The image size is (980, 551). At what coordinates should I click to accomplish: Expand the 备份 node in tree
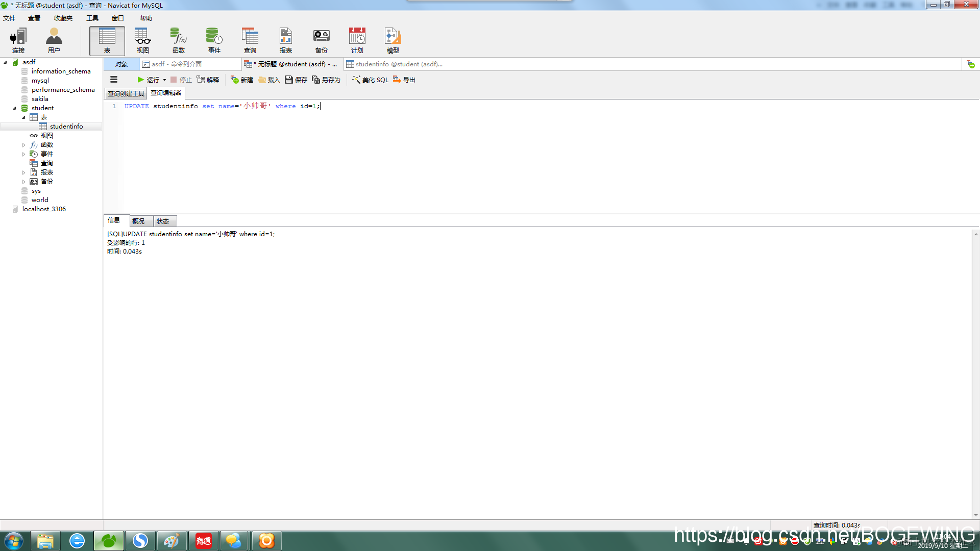(23, 182)
